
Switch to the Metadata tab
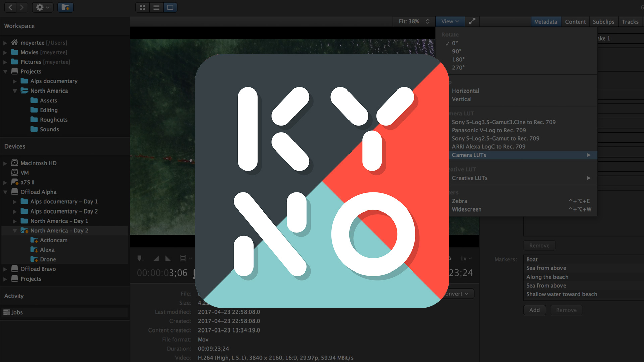click(x=546, y=22)
